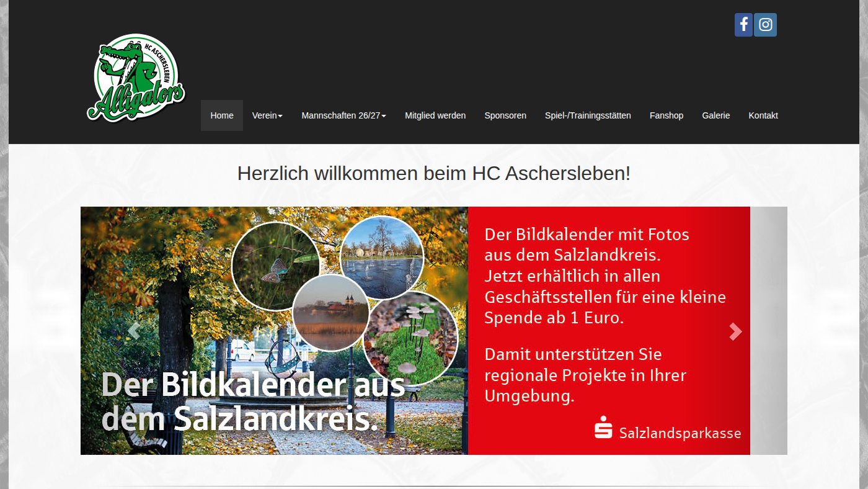Advance to next carousel slide arrow

pos(735,331)
